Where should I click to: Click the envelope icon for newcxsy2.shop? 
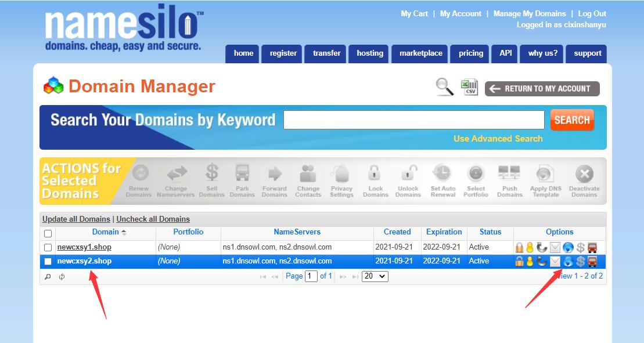click(555, 261)
